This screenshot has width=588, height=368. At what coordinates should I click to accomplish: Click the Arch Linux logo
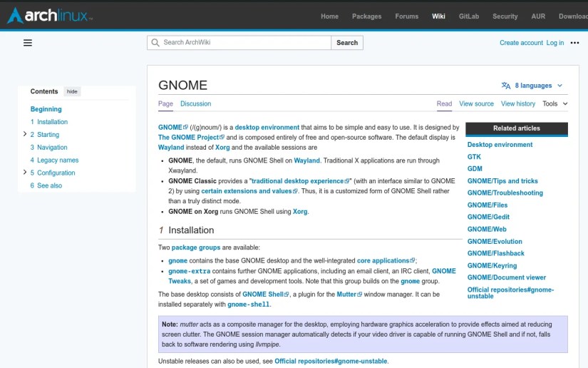[50, 16]
